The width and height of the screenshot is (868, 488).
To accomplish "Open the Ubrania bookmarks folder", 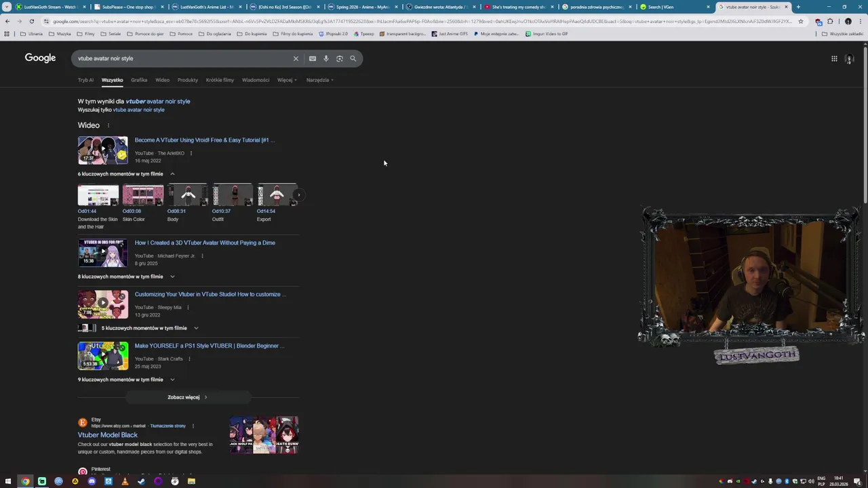I will click(x=32, y=34).
